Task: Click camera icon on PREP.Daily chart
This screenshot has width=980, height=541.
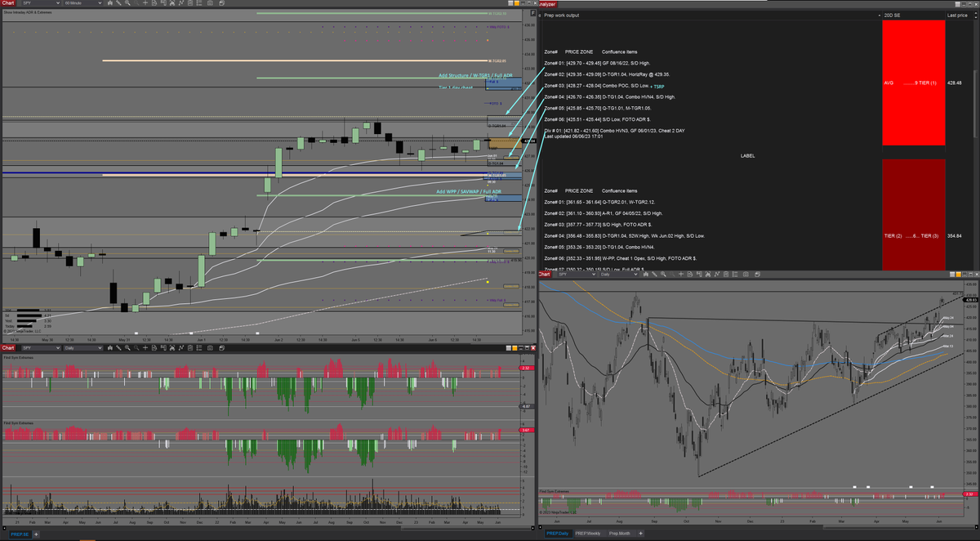Action: pyautogui.click(x=746, y=274)
